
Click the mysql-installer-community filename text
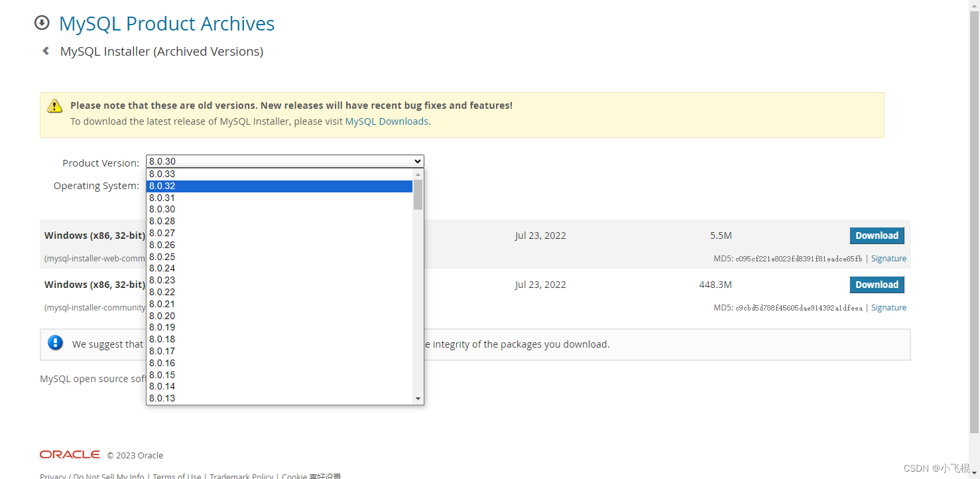pos(95,308)
